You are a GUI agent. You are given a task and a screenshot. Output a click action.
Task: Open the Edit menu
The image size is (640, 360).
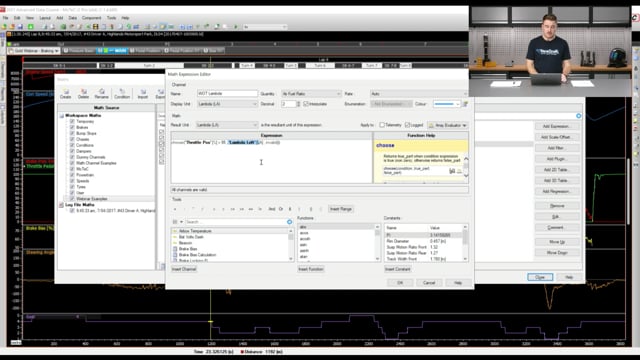pos(17,18)
